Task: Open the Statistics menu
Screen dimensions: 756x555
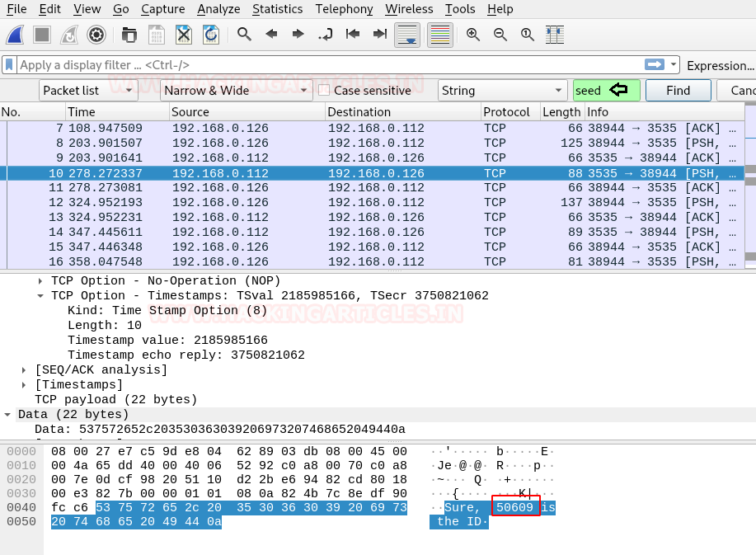Action: (278, 9)
